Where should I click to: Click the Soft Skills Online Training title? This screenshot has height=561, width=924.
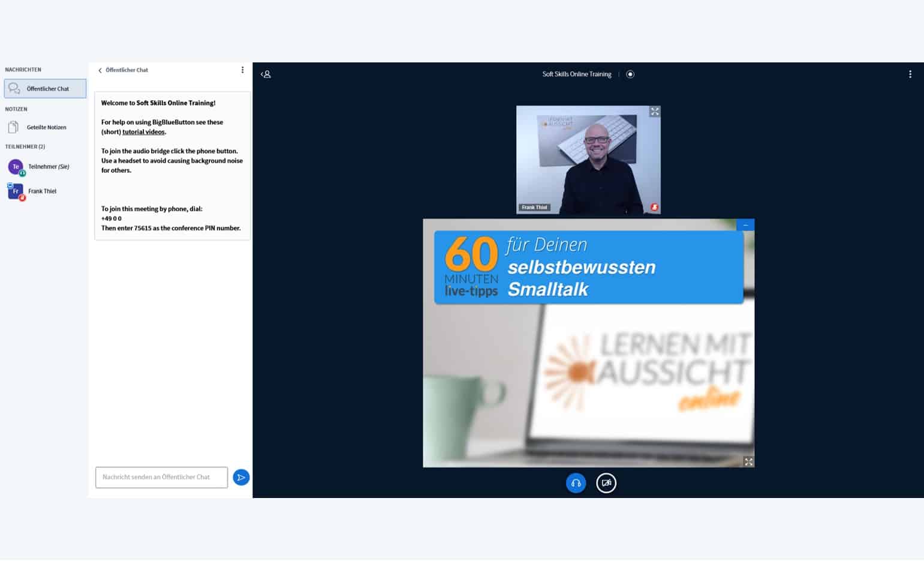click(576, 74)
